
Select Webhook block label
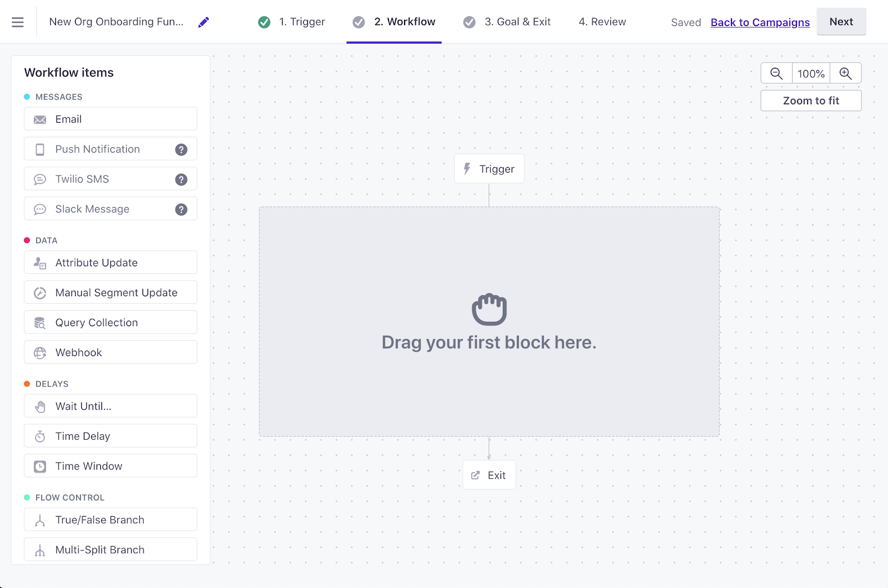79,353
